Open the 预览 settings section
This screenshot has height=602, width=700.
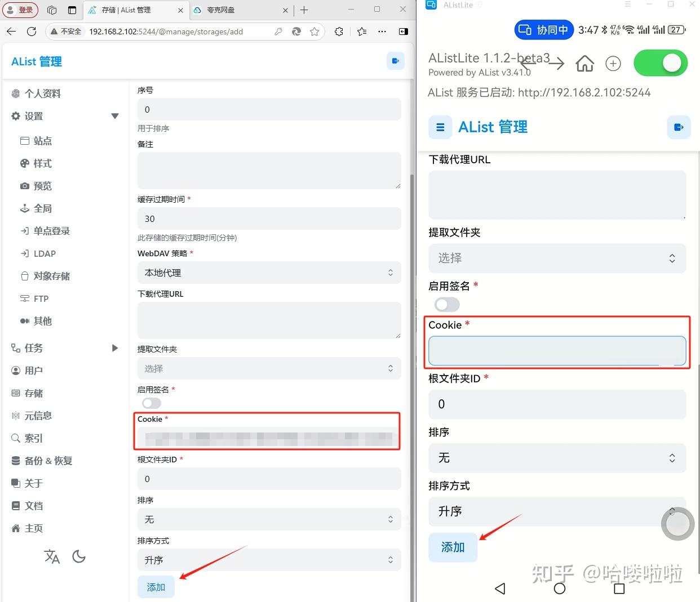click(x=42, y=186)
